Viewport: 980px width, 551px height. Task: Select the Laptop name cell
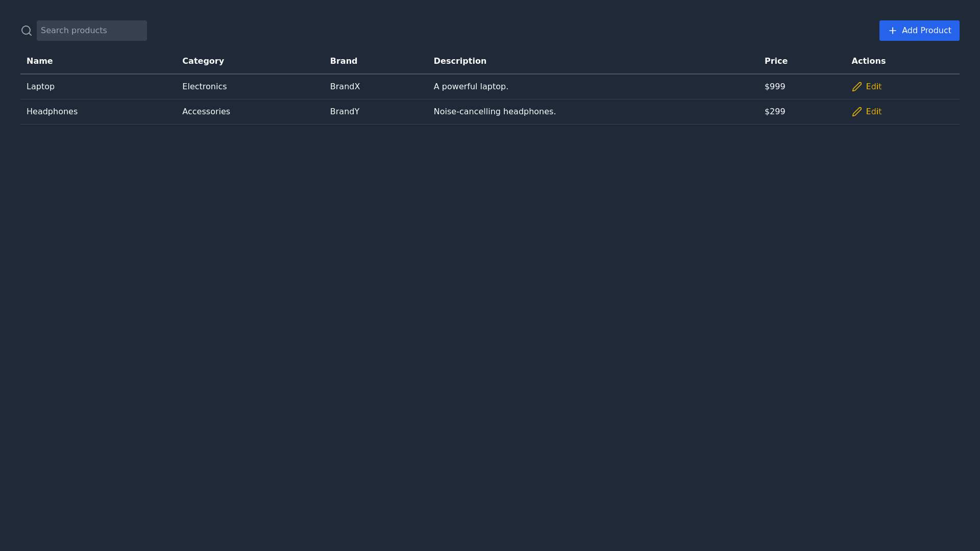click(x=40, y=87)
